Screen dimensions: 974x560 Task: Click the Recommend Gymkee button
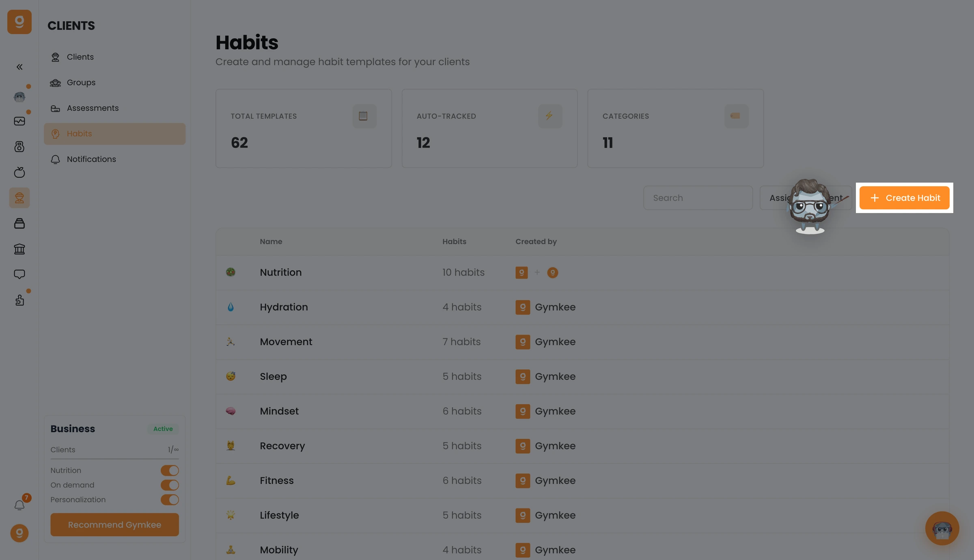114,525
